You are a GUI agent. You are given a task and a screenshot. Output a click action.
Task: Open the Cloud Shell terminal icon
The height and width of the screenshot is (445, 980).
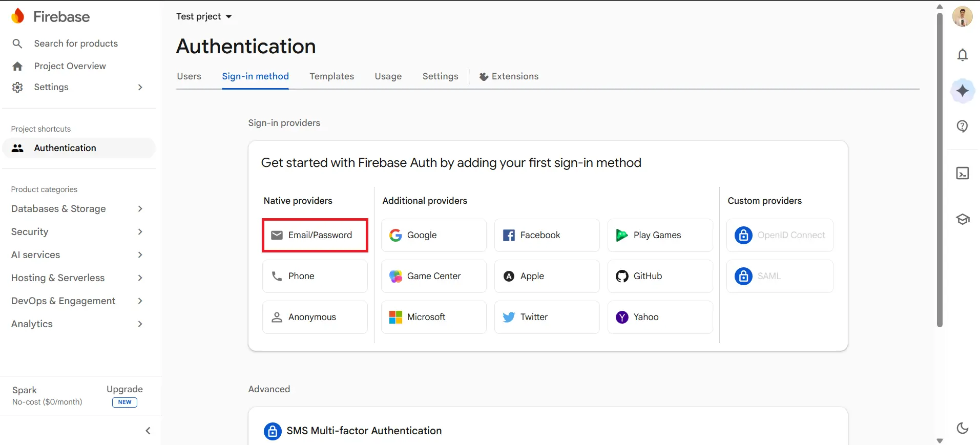963,173
